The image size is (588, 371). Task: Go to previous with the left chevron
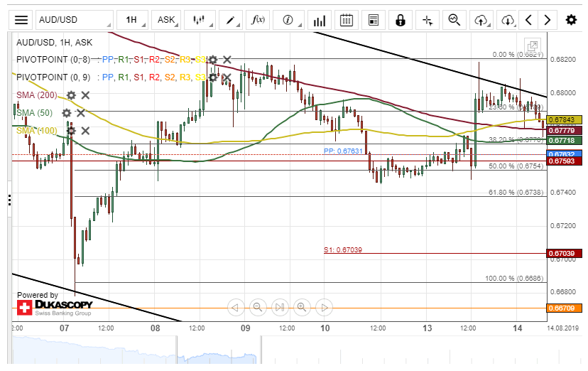(528, 20)
